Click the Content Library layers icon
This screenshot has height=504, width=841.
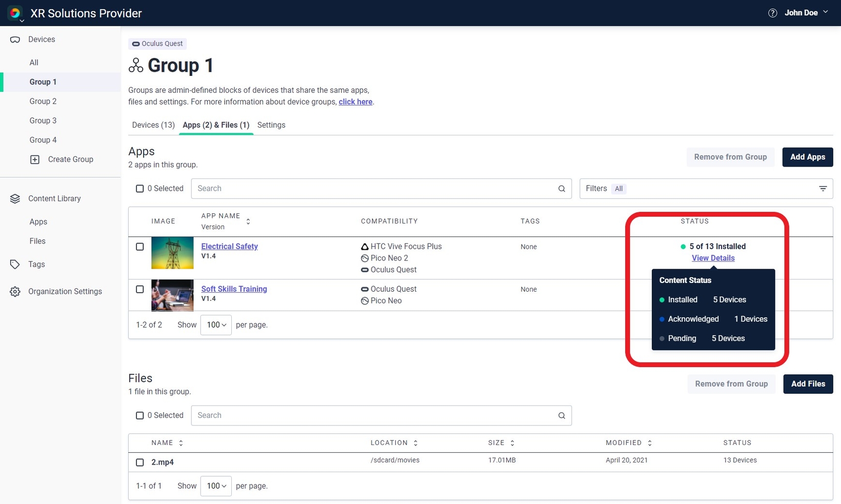(x=15, y=198)
